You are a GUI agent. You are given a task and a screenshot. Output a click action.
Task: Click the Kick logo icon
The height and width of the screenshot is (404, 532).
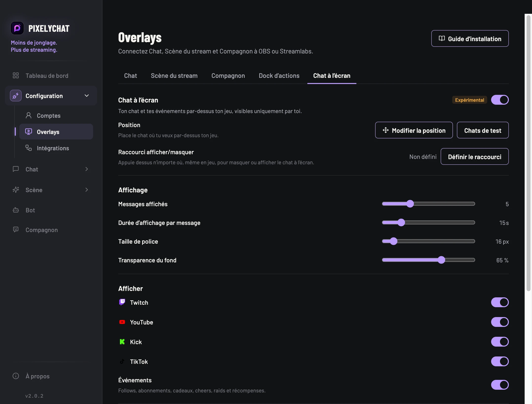(x=122, y=342)
